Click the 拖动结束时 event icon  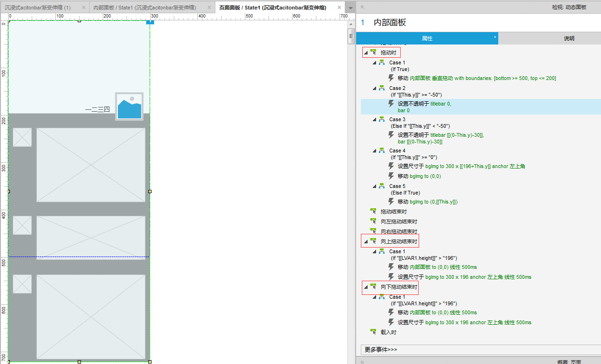374,212
